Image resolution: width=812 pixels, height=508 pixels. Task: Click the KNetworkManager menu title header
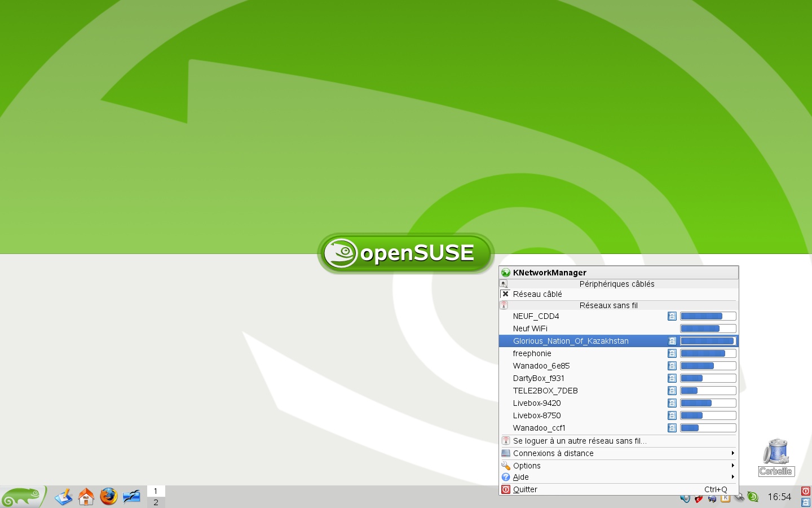[619, 273]
